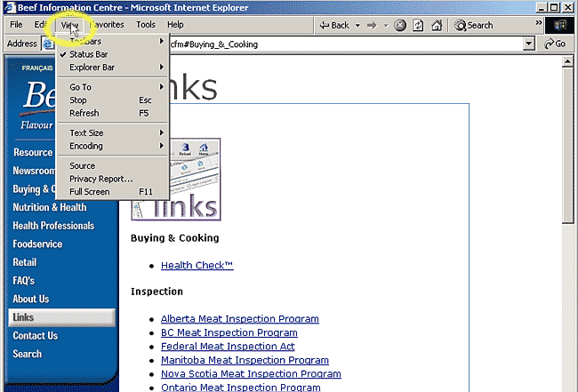Expand the Explorer Bar submenu
The height and width of the screenshot is (392, 578).
pos(113,68)
